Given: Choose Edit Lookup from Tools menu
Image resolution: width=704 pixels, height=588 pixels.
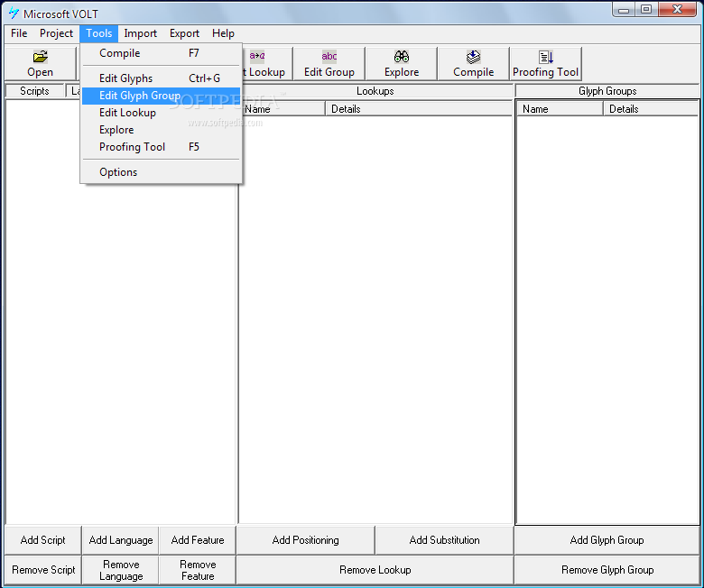Looking at the screenshot, I should (x=161, y=113).
